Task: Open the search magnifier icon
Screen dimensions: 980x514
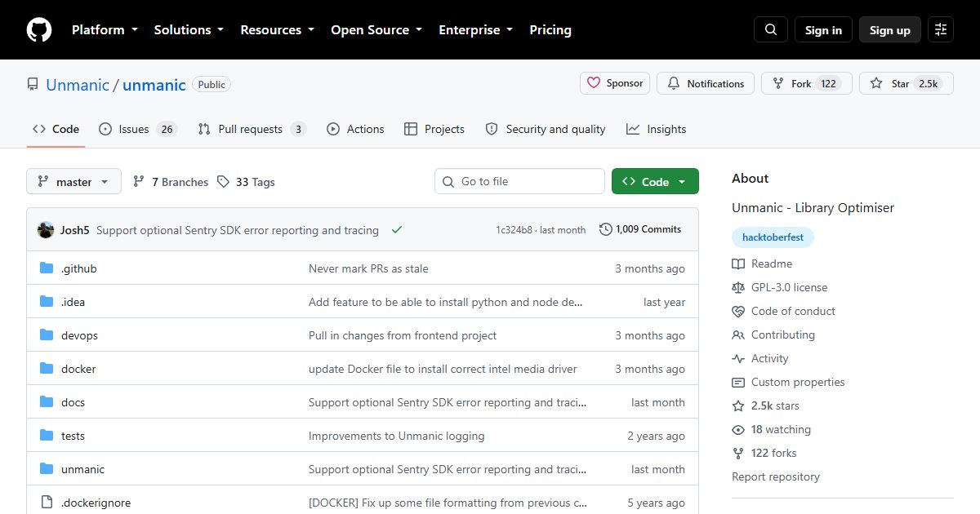Action: [771, 30]
